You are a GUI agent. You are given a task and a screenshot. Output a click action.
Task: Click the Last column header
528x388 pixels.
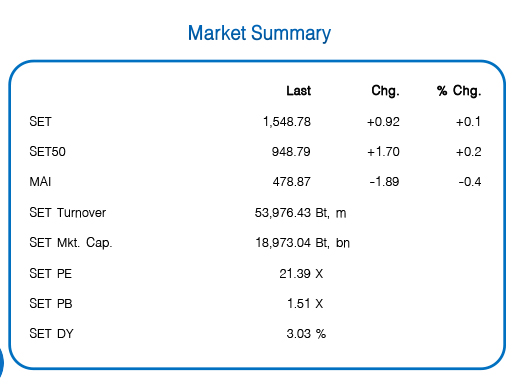[299, 91]
